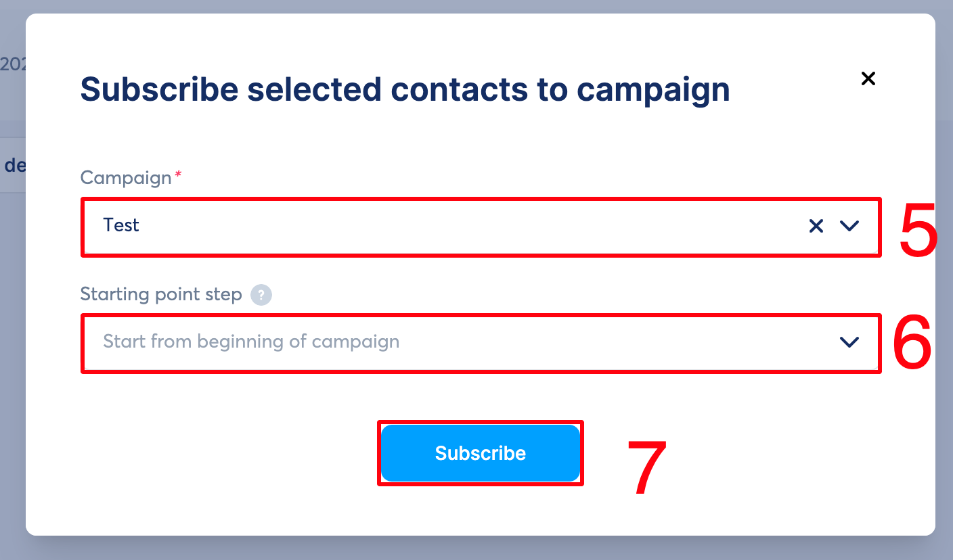Dismiss dialog by clicking dimmed backdrop below it
This screenshot has height=560, width=953.
[x=476, y=549]
